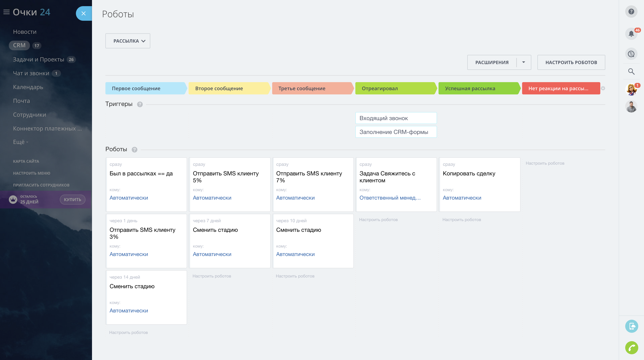Open the hamburger menu icon
The image size is (644, 360).
coord(7,12)
